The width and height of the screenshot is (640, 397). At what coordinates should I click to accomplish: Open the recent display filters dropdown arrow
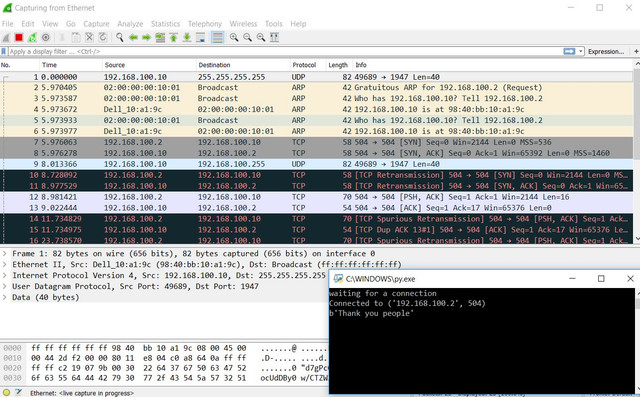[x=580, y=51]
